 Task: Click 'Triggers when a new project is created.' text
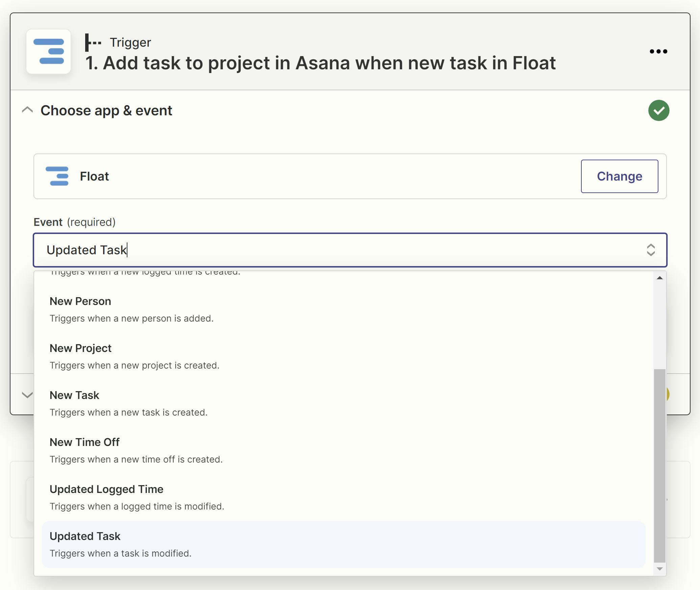(x=135, y=365)
